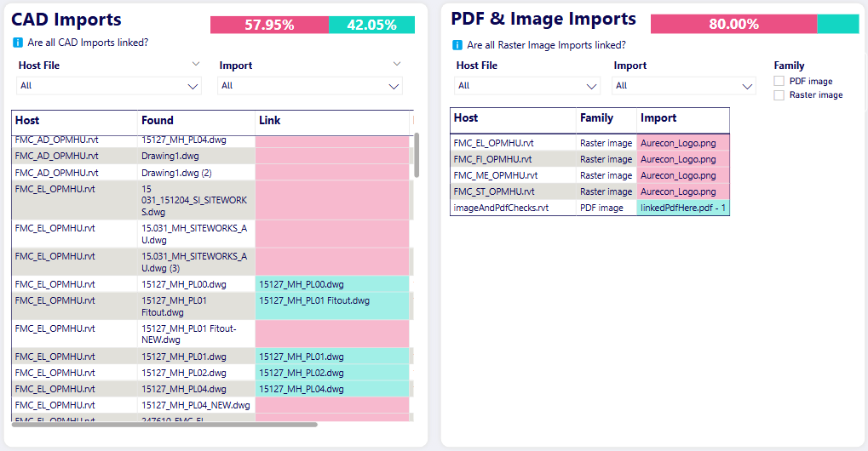The height and width of the screenshot is (451, 868).
Task: Select the FMC_ST_OPMHU.rvt host cell
Action: coord(513,191)
